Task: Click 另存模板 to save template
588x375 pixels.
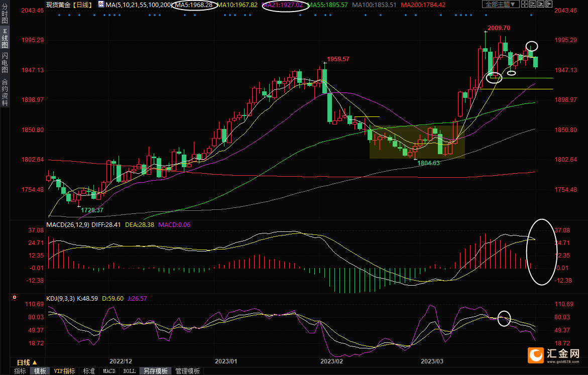Action: tap(156, 371)
